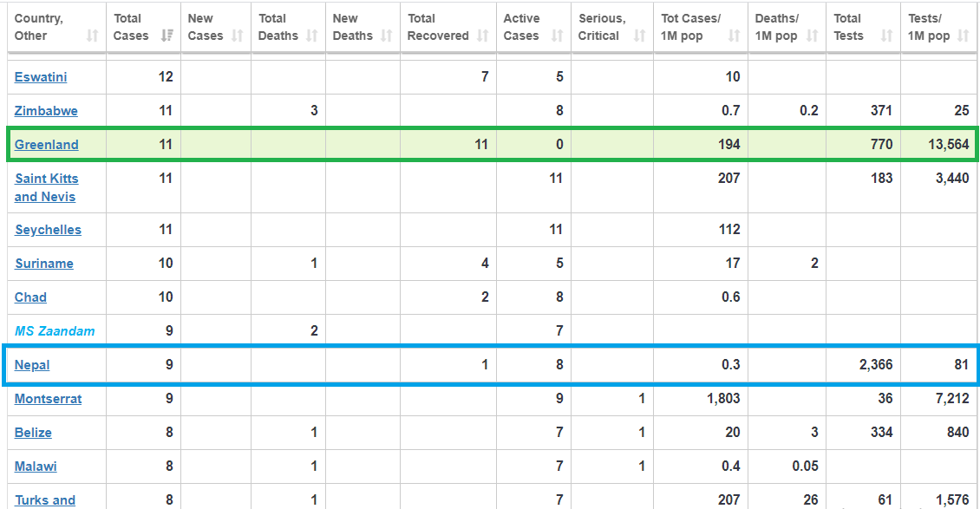The height and width of the screenshot is (509, 980).
Task: Visit the Seychelles country page
Action: [x=48, y=229]
